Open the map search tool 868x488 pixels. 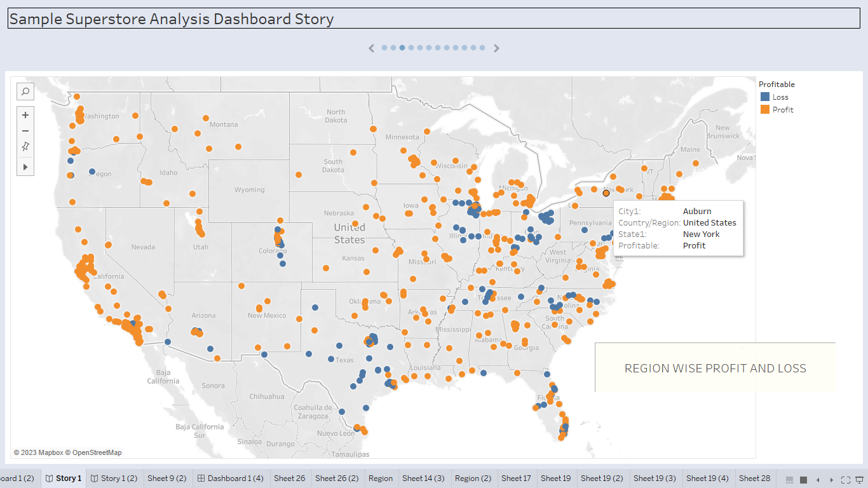tap(25, 91)
